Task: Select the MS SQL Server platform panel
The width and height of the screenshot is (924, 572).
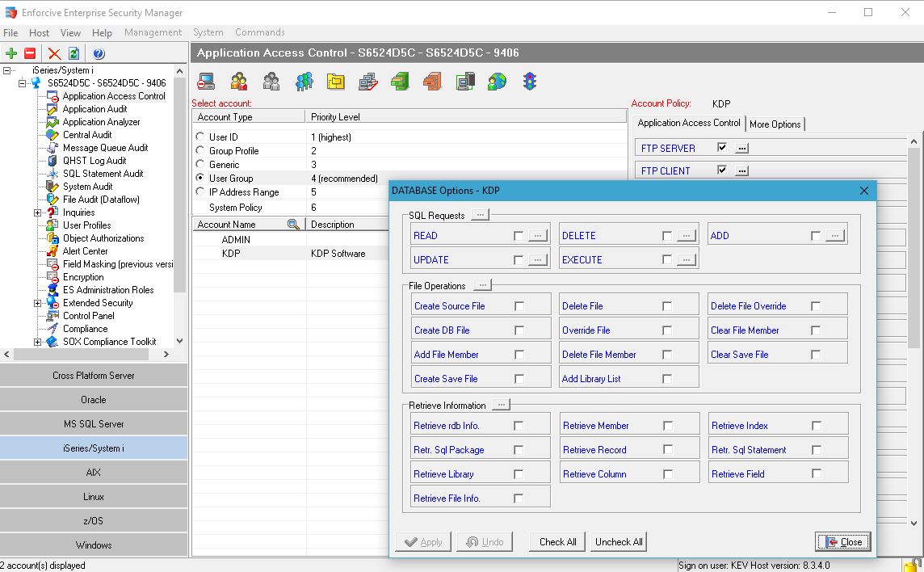Action: (94, 423)
